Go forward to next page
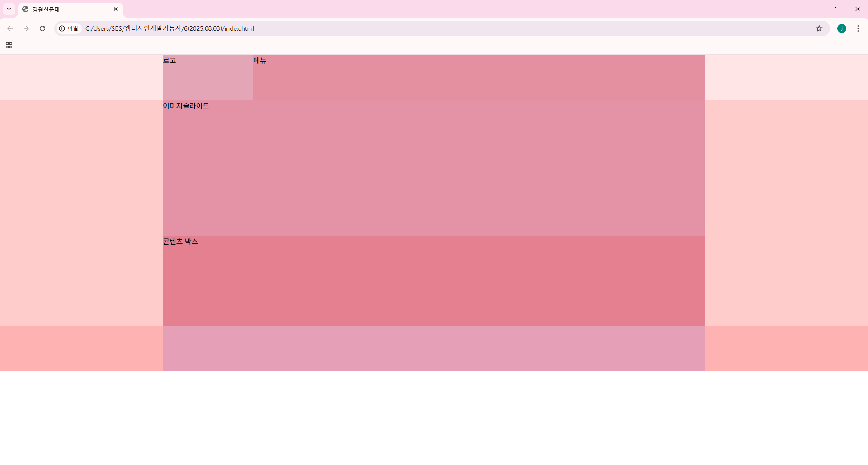 [x=26, y=28]
